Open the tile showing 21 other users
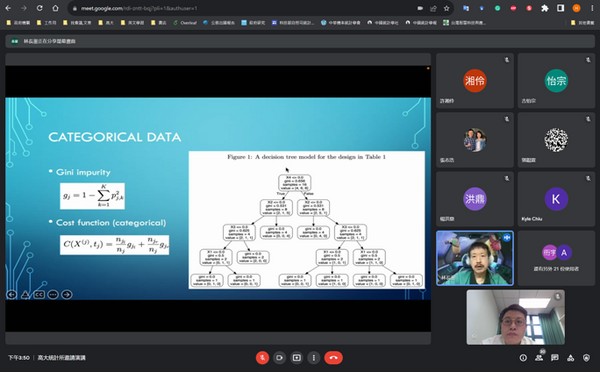Viewport: 600px width, 372px height. click(x=556, y=258)
